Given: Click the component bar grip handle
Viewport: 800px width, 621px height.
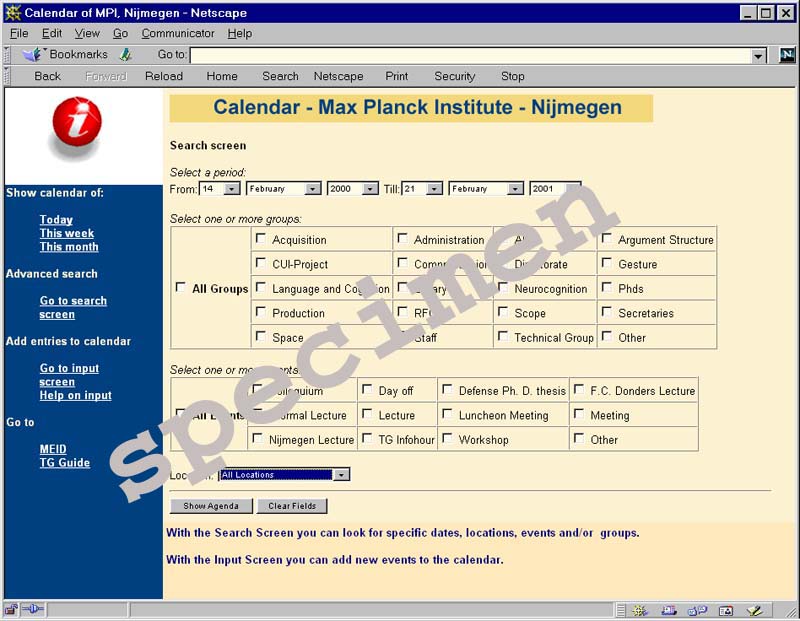Looking at the screenshot, I should (x=620, y=610).
